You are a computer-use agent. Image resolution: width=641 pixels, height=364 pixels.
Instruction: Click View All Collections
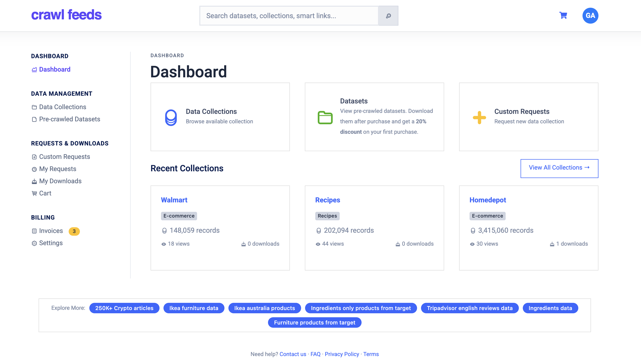pos(559,168)
